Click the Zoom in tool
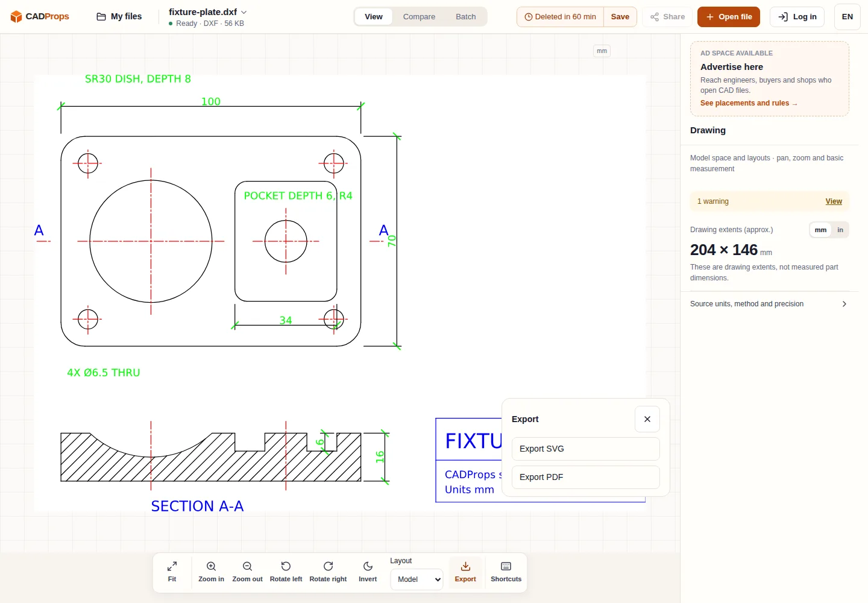 coord(211,572)
